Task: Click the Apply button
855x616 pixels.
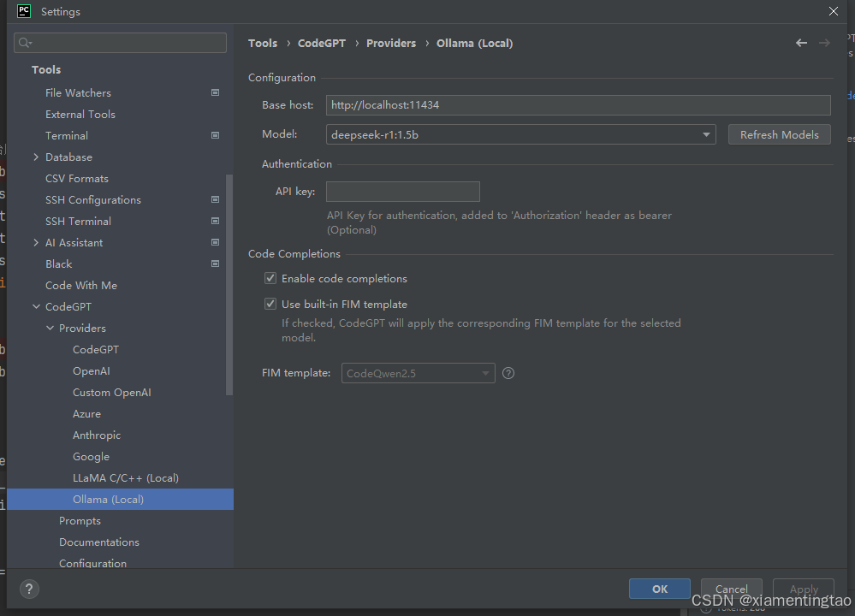Action: [x=803, y=589]
